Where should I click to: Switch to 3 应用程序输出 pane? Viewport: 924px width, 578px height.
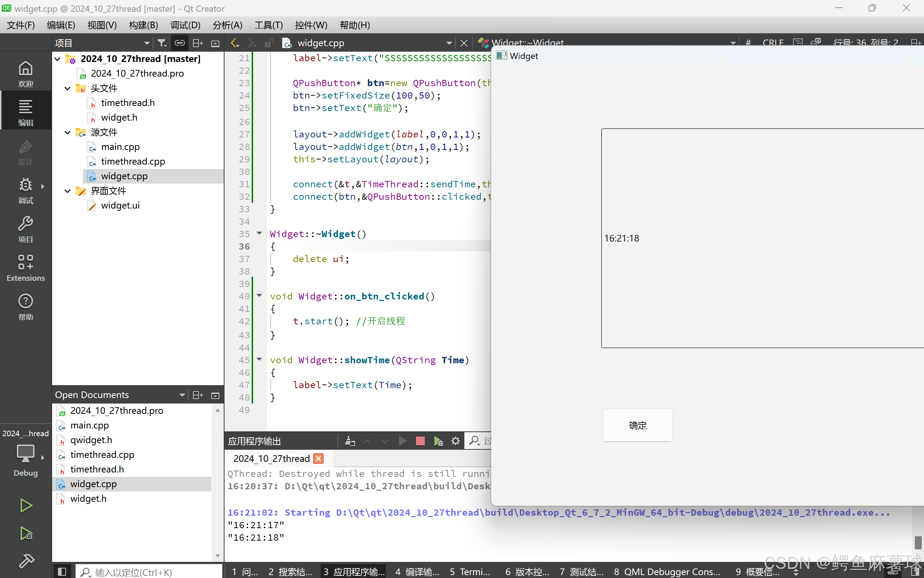pyautogui.click(x=354, y=571)
